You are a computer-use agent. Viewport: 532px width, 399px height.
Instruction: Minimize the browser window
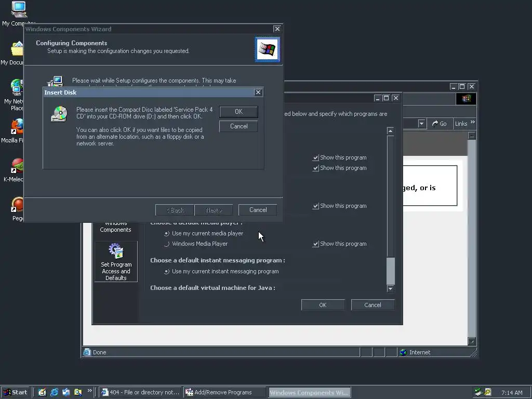click(453, 87)
